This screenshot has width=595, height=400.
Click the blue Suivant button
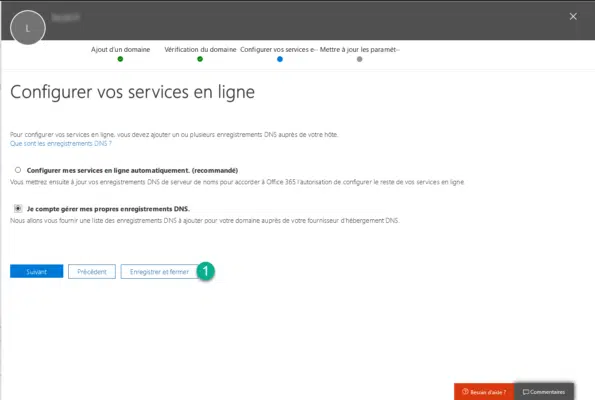[36, 271]
